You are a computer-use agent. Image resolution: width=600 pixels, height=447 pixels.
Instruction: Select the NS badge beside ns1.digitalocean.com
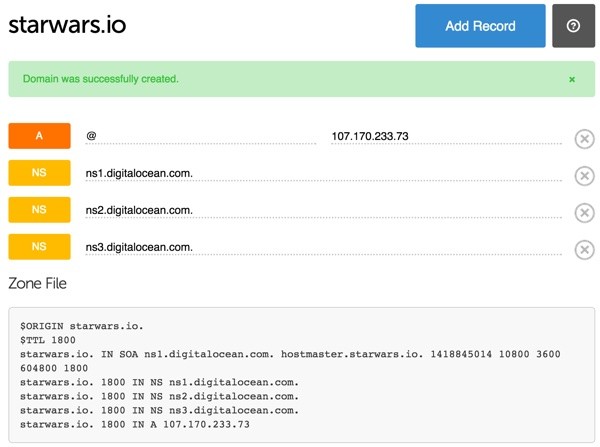39,173
